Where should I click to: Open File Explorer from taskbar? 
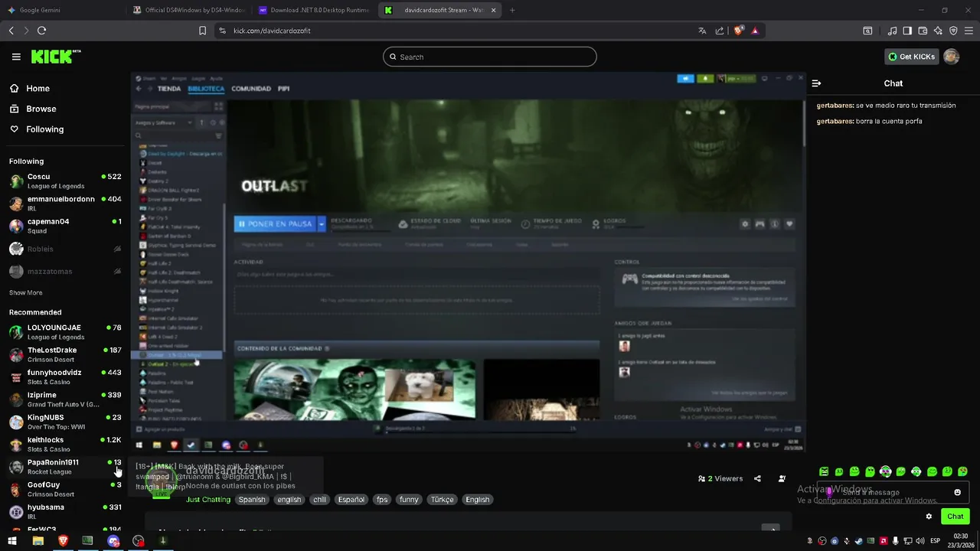pos(38,541)
